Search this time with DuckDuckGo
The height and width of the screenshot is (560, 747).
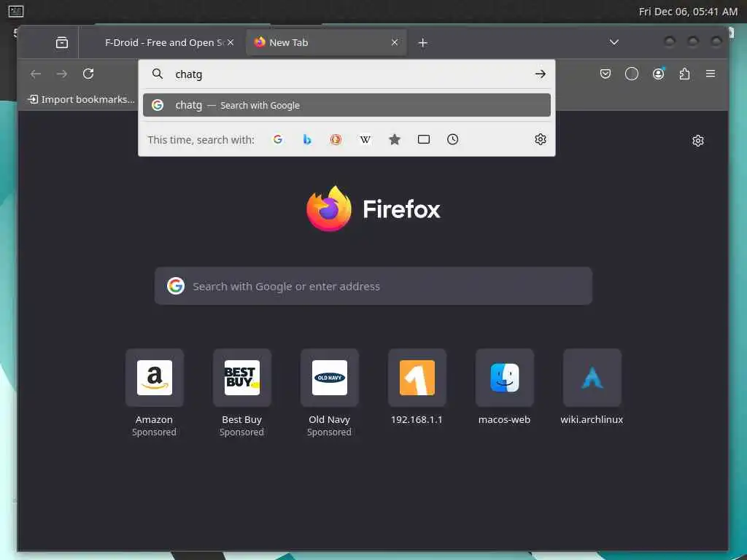click(336, 139)
